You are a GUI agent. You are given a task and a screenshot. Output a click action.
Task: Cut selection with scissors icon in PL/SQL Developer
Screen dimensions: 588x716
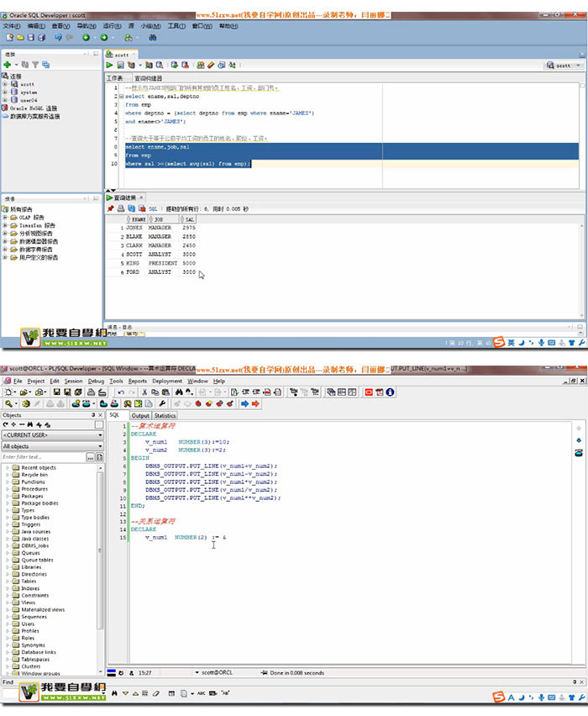(144, 392)
